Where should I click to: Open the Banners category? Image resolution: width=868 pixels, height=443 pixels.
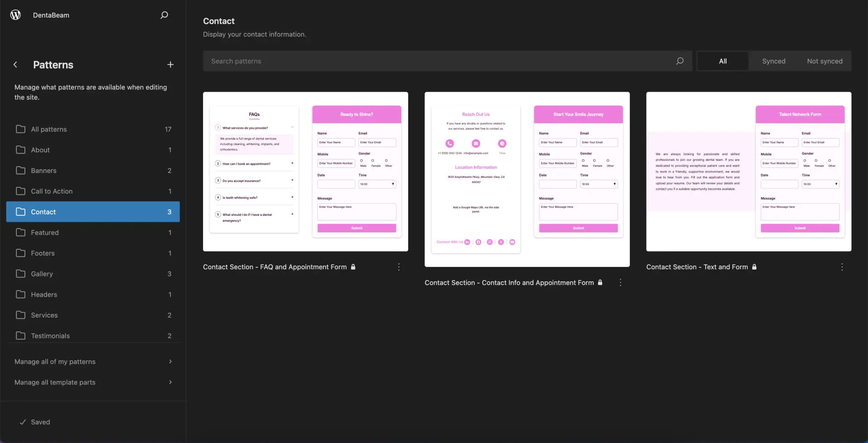[93, 171]
